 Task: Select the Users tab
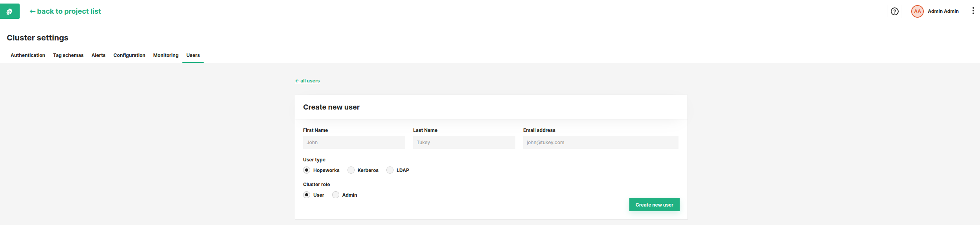(x=193, y=55)
